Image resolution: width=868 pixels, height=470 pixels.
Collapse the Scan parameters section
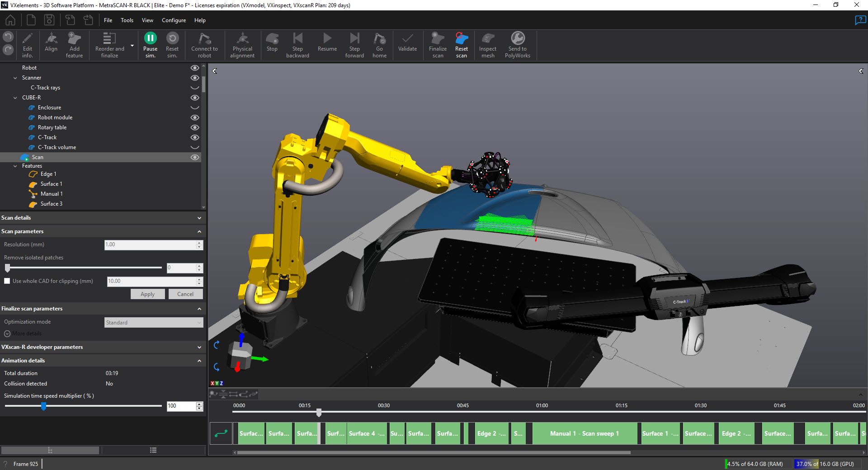point(199,231)
